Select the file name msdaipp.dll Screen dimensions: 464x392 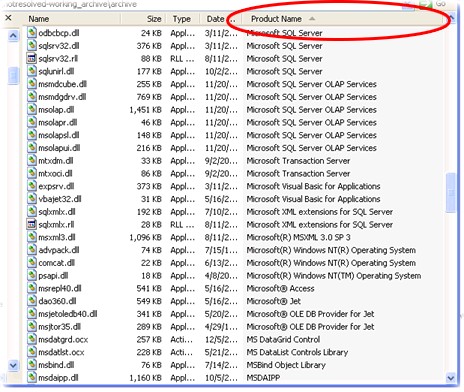pyautogui.click(x=58, y=378)
